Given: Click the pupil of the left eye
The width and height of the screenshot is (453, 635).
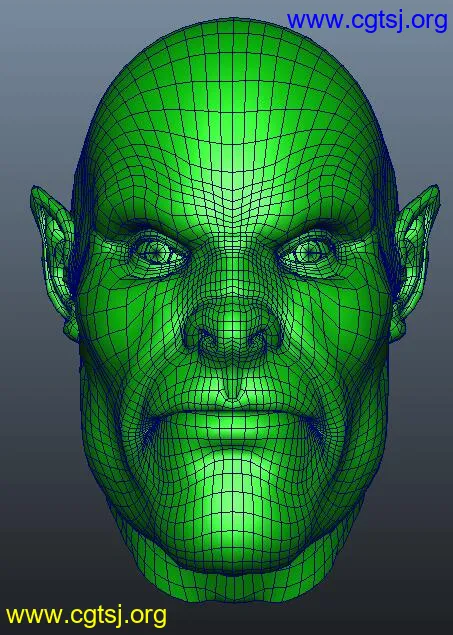Looking at the screenshot, I should point(155,253).
